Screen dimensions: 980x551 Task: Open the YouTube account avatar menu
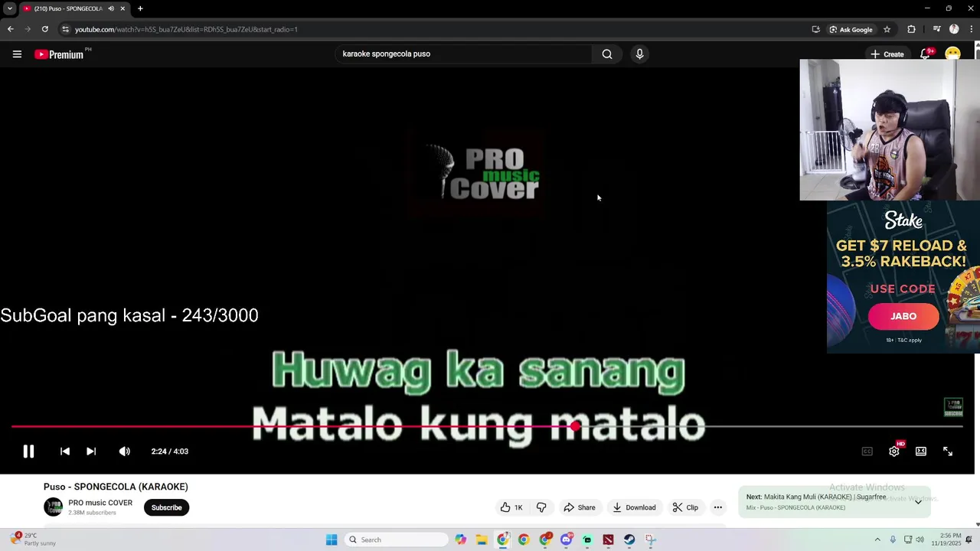(x=952, y=54)
